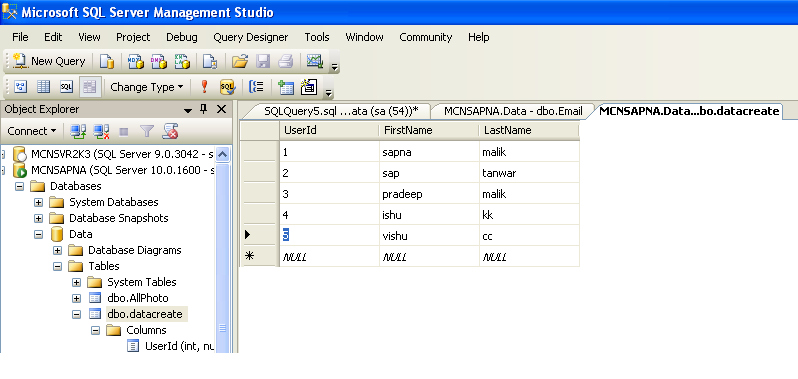The width and height of the screenshot is (798, 379).
Task: Click the Connect Object Explorer icon
Action: [x=78, y=131]
